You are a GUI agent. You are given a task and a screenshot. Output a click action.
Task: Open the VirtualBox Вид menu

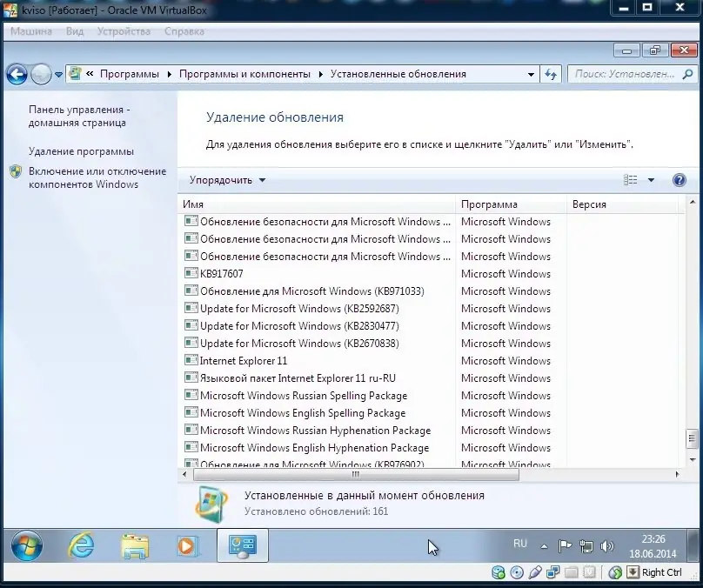click(x=75, y=31)
